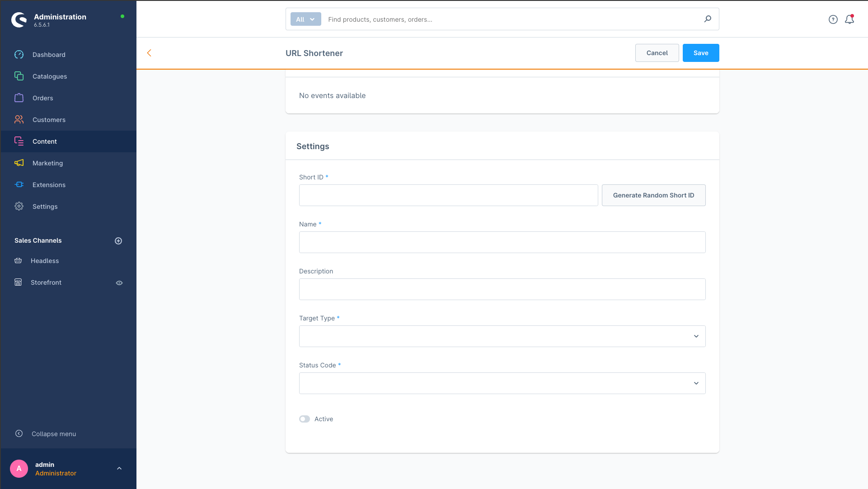Click the Storefront visibility eye icon

tap(119, 282)
